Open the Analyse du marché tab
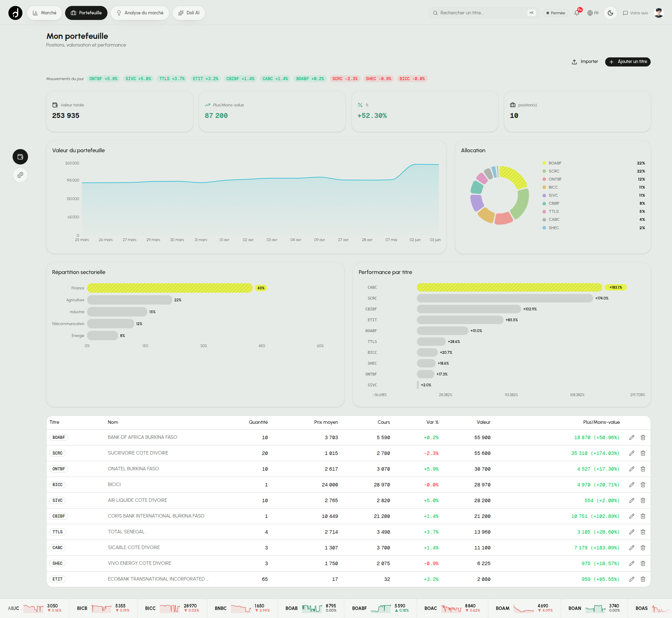Screen dimensions: 672x618 140,13
